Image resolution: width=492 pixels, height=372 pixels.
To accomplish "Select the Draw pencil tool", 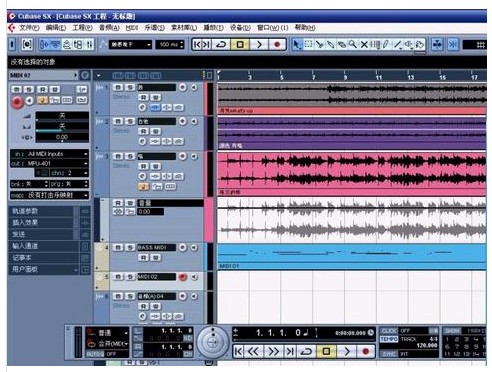I will (x=386, y=44).
